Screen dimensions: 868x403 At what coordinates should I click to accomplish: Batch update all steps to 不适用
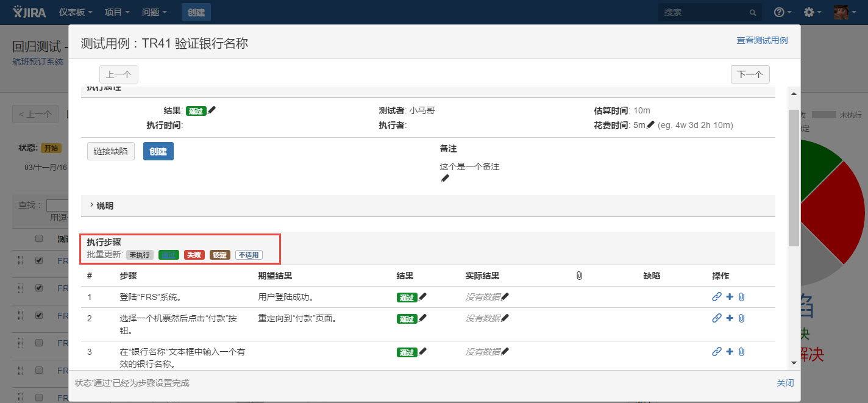pyautogui.click(x=249, y=255)
